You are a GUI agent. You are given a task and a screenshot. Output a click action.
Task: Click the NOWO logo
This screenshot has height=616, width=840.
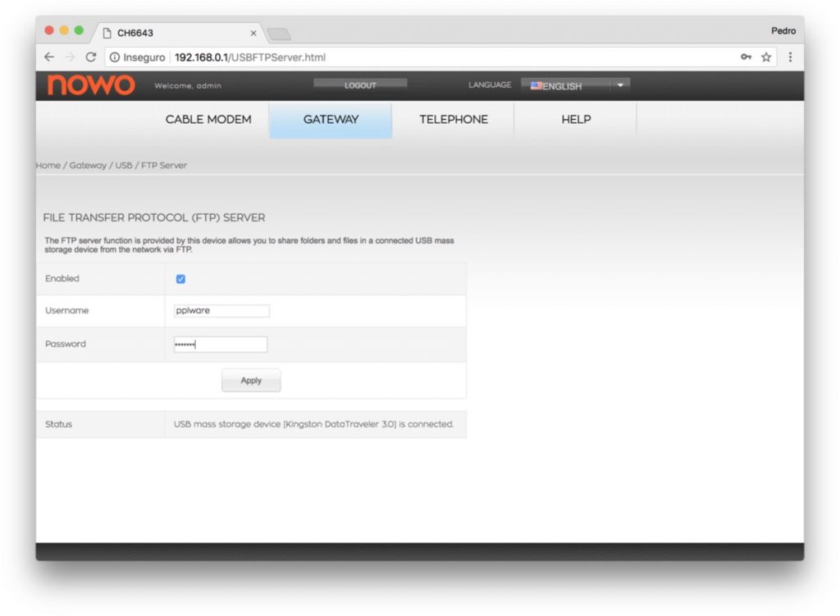click(89, 85)
